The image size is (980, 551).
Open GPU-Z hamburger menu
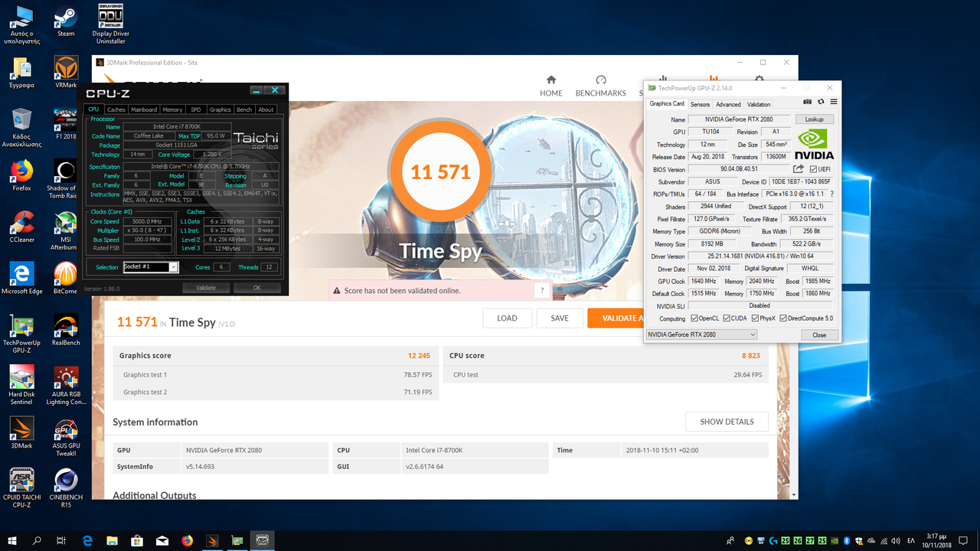tap(834, 102)
